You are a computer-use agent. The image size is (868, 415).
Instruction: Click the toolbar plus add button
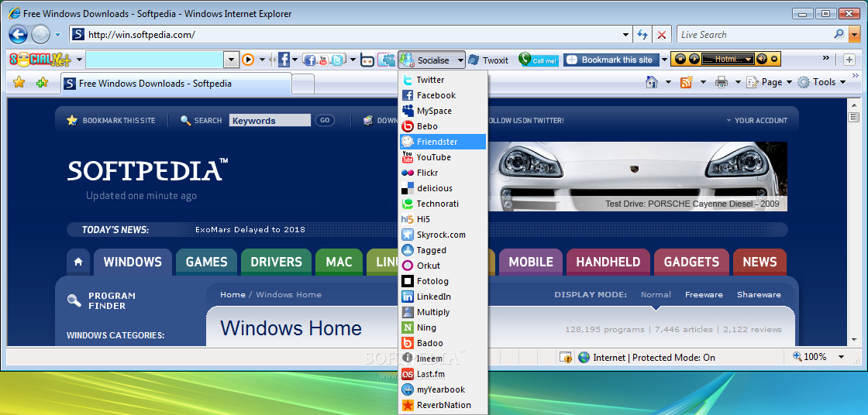[x=849, y=60]
